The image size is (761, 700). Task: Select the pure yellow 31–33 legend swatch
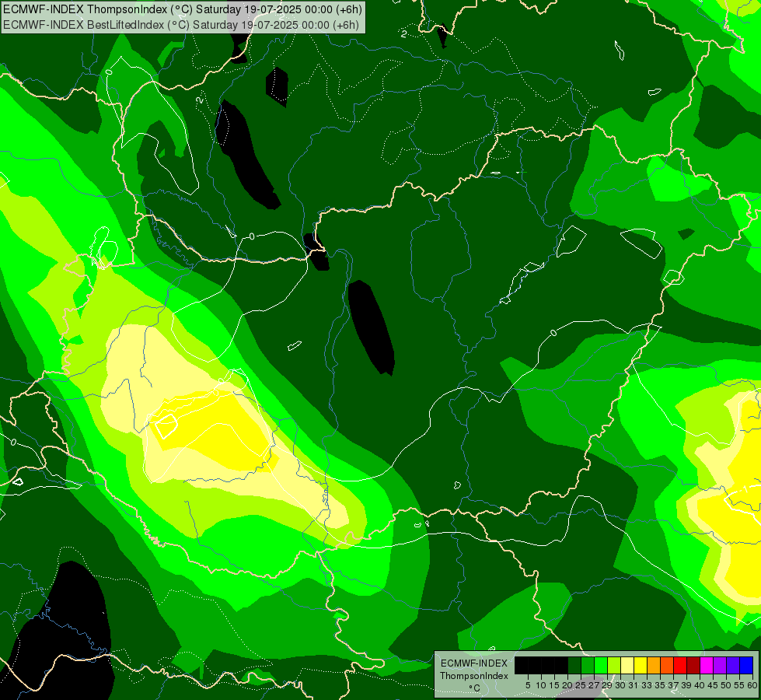(641, 665)
